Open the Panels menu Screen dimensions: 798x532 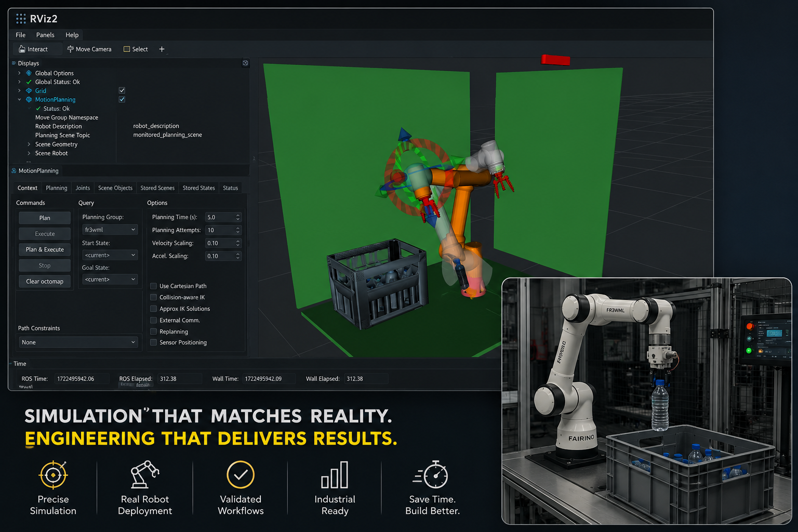tap(45, 35)
